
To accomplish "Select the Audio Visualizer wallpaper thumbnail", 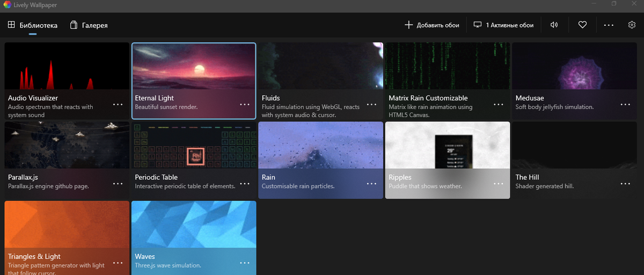I will (67, 66).
